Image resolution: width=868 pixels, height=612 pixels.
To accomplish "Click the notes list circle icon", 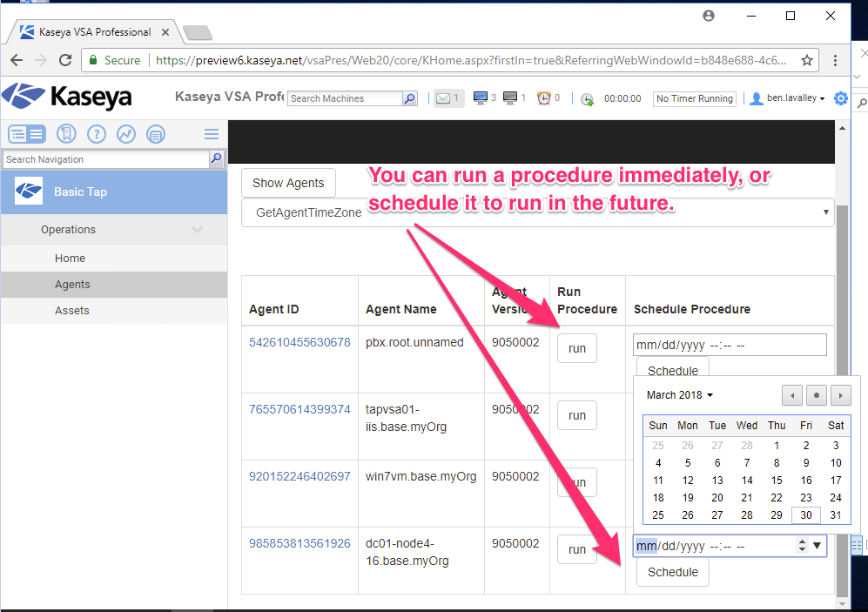I will [156, 134].
